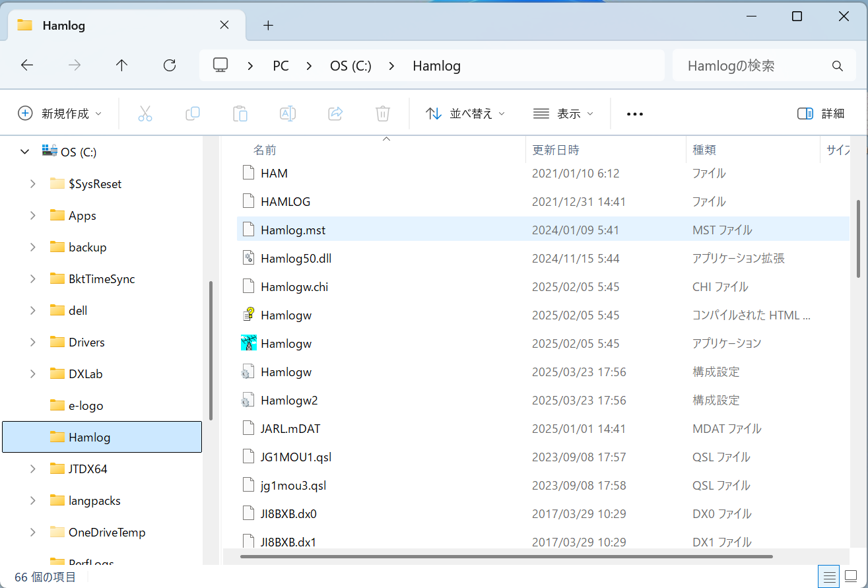Open the 並べ替え sort dropdown

(x=465, y=114)
